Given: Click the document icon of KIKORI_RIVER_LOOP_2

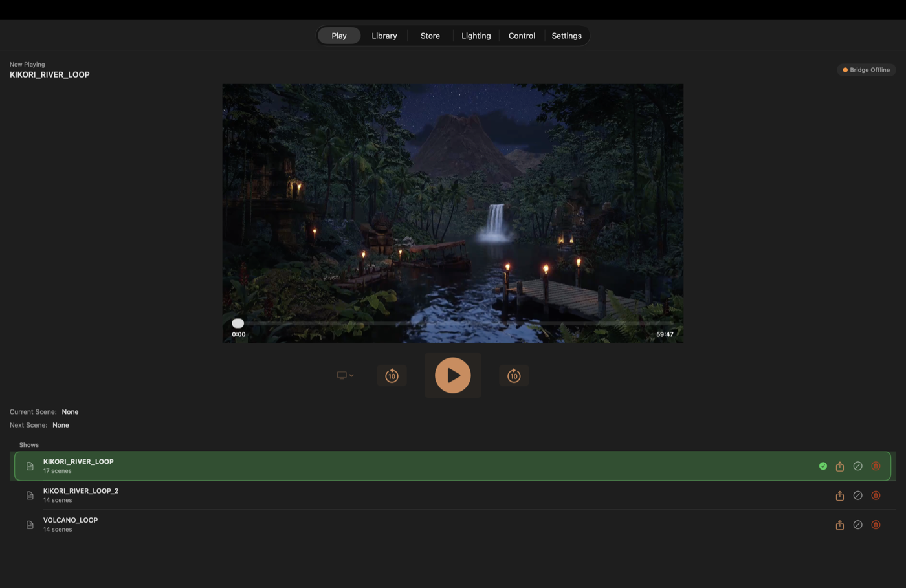Looking at the screenshot, I should [30, 495].
